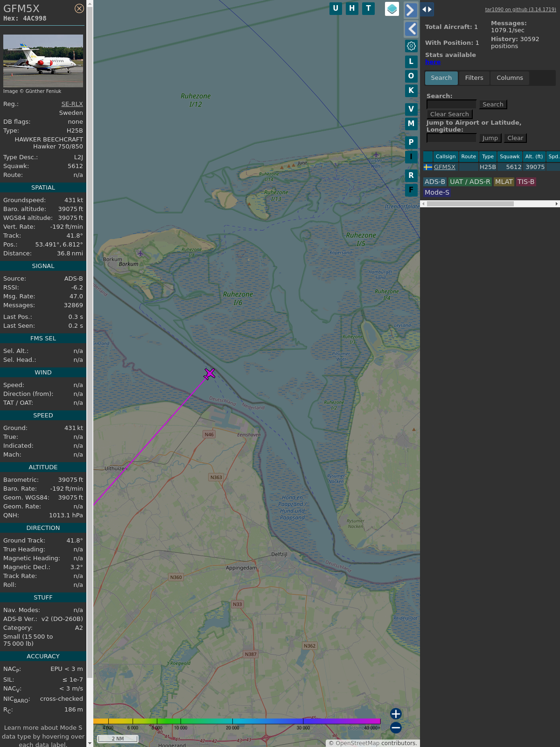Focus the Jump to Airport input field
This screenshot has width=560, height=747.
[x=452, y=138]
